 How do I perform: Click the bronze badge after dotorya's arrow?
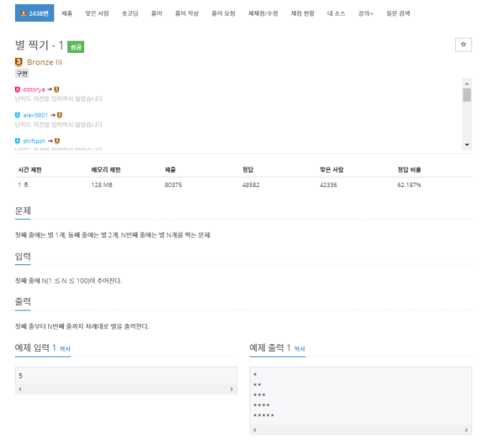(x=56, y=89)
